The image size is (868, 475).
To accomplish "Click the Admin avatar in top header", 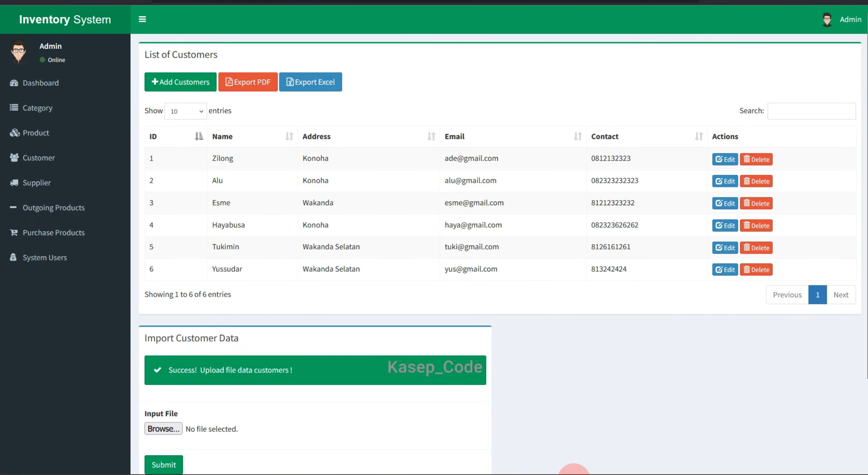I will (x=827, y=20).
